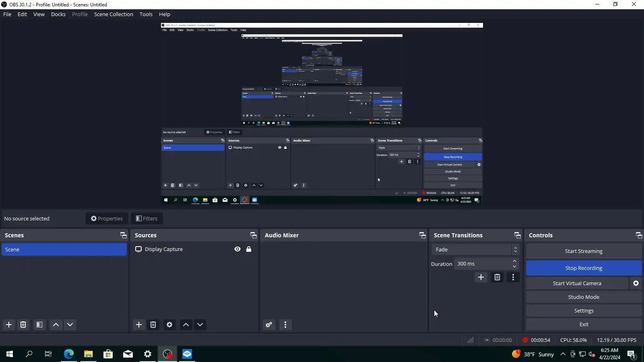Open the Fade transition dropdown
This screenshot has height=362, width=644.
point(475,249)
